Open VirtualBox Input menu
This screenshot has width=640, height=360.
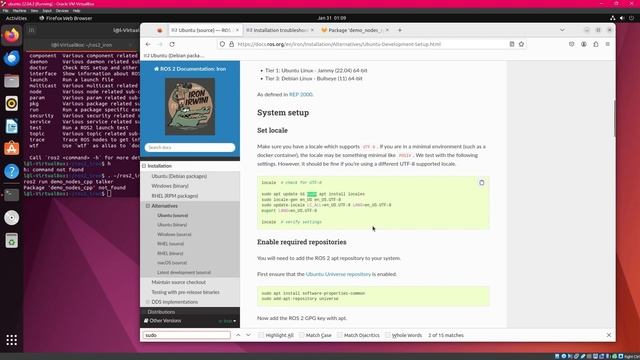pyautogui.click(x=47, y=11)
